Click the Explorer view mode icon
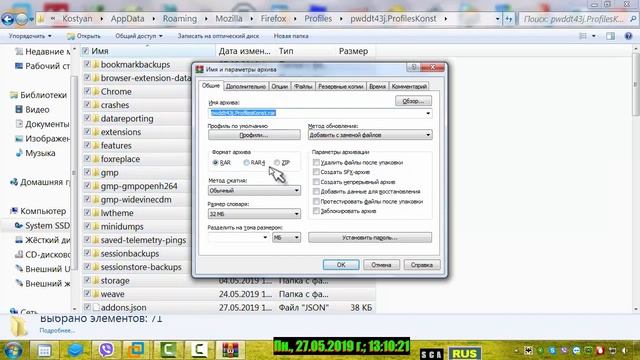 [583, 36]
